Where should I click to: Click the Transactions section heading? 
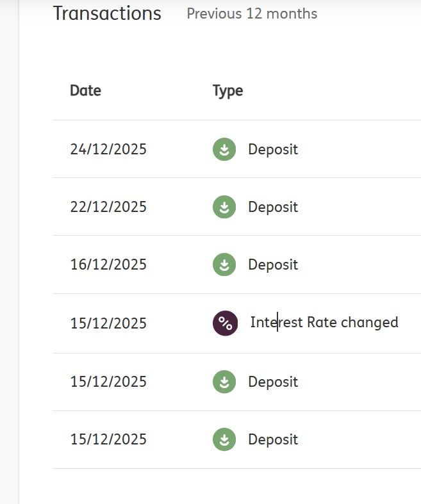pyautogui.click(x=107, y=13)
